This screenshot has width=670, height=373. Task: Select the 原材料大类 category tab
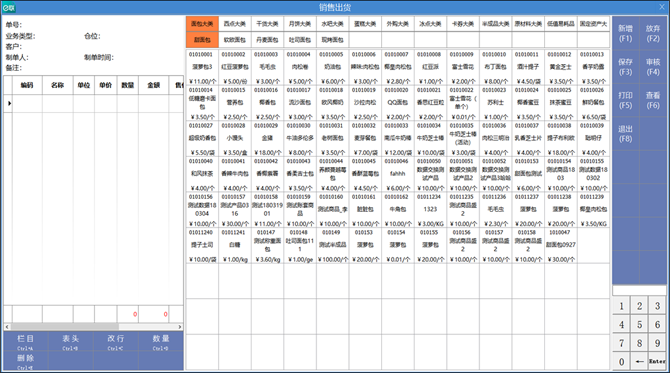coord(528,24)
